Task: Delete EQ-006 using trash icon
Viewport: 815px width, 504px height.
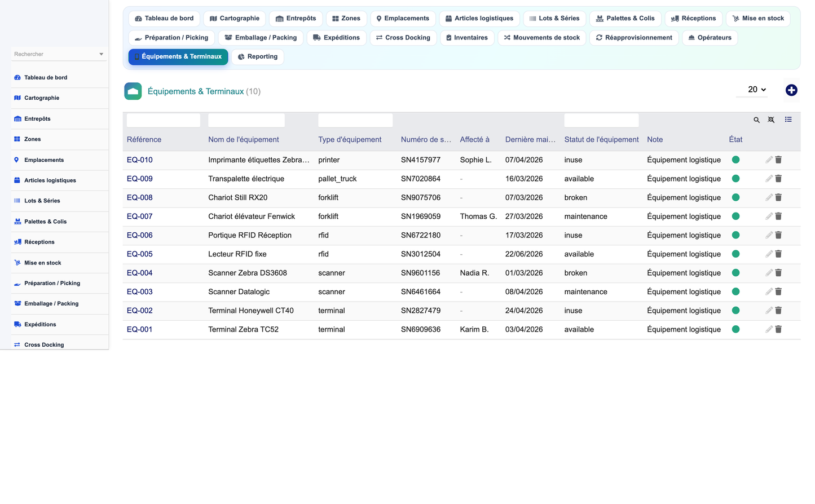Action: (778, 235)
